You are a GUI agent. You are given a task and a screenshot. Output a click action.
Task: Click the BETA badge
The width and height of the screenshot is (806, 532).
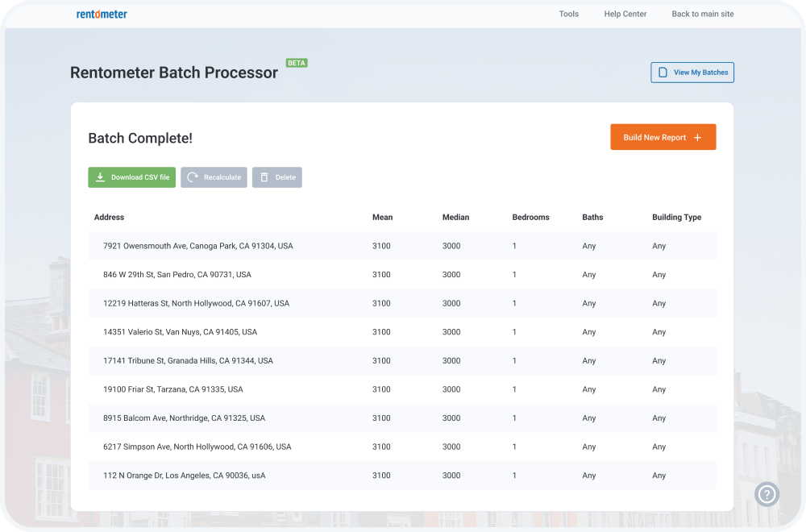[x=297, y=63]
